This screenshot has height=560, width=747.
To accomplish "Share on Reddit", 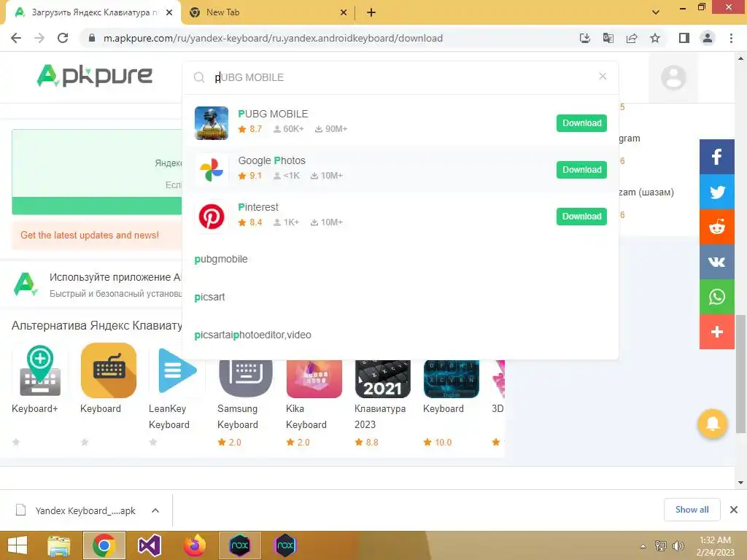I will [x=717, y=227].
